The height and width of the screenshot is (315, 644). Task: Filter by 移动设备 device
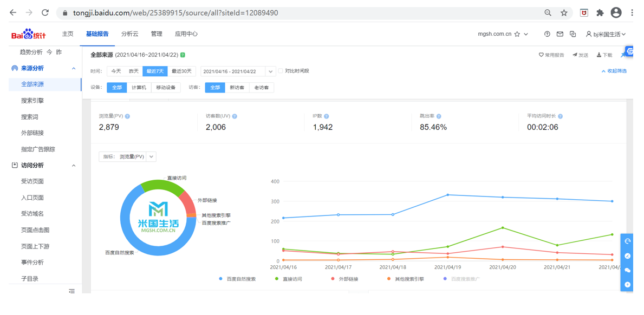pos(166,88)
